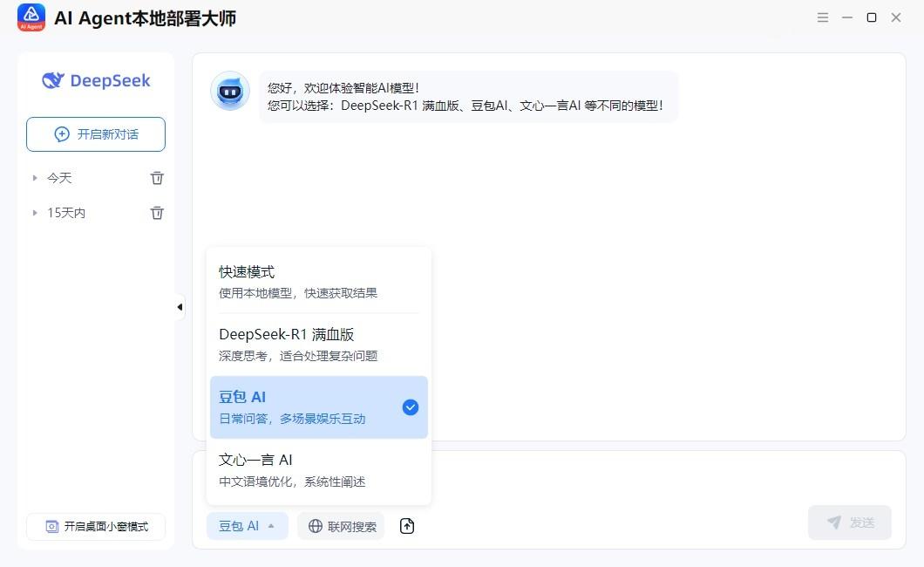924x567 pixels.
Task: Upload a file with the upload icon
Action: pyautogui.click(x=407, y=526)
